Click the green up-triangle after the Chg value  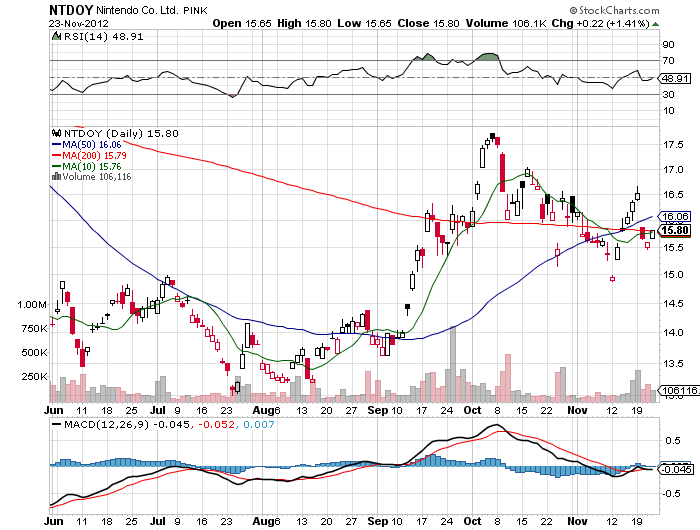(655, 24)
